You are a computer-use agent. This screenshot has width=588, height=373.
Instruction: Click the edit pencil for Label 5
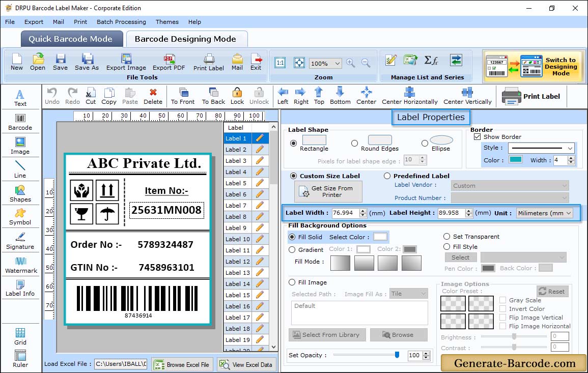260,183
